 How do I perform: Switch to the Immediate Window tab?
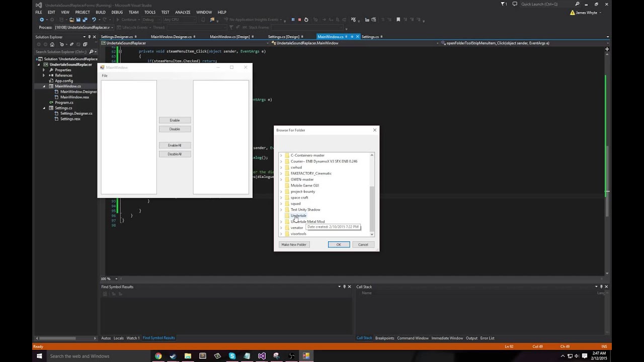tap(447, 338)
